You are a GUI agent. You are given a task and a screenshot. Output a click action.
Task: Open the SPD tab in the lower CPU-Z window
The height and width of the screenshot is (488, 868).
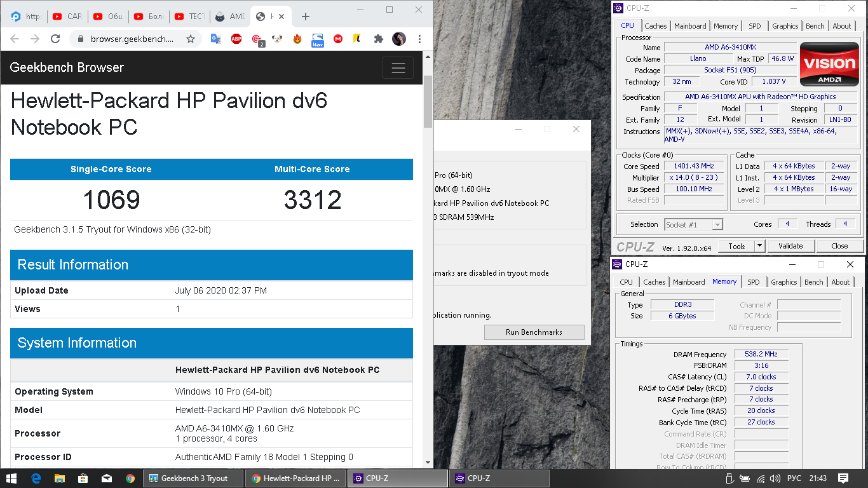click(x=754, y=282)
